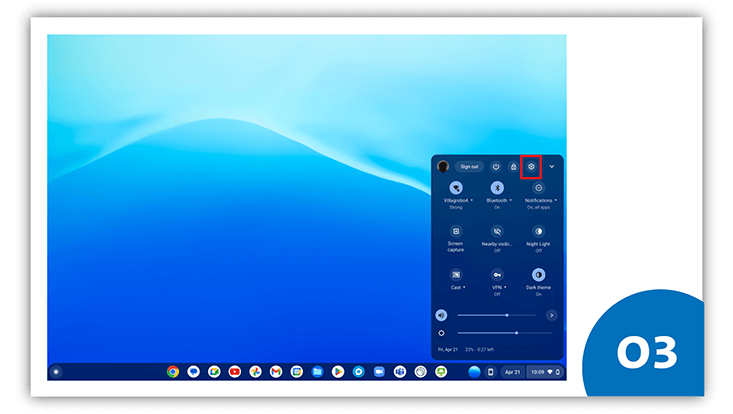Image resolution: width=733 pixels, height=414 pixels.
Task: Open the Apr 21 calendar date button
Action: click(x=512, y=371)
